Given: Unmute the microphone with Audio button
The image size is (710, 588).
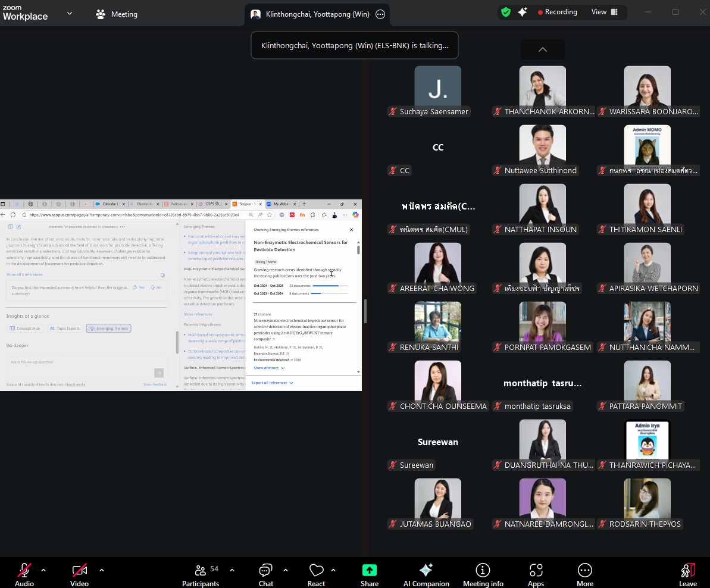Looking at the screenshot, I should pyautogui.click(x=24, y=574).
